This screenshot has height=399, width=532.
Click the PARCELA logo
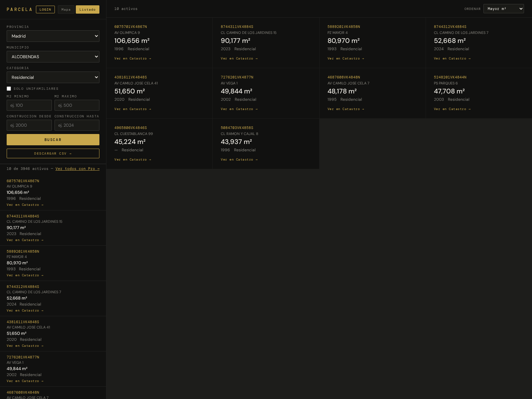pos(19,9)
